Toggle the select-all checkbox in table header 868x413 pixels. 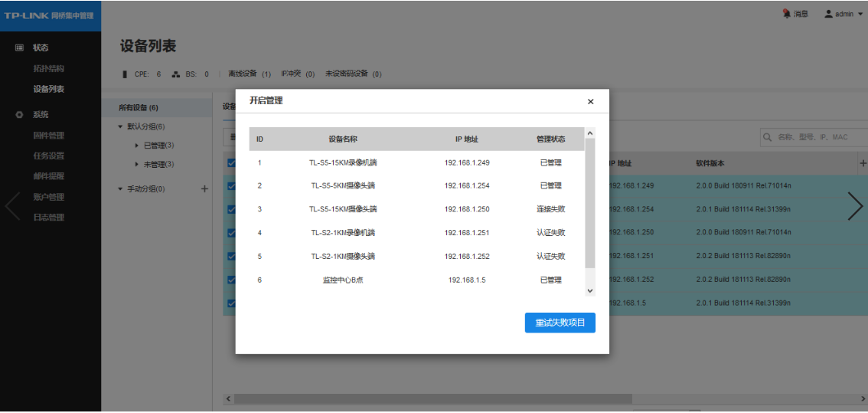coord(231,163)
